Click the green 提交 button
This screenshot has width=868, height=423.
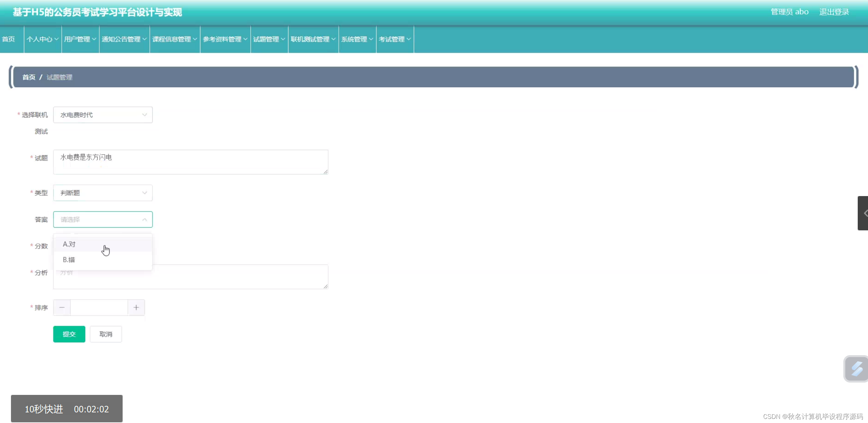click(x=69, y=334)
